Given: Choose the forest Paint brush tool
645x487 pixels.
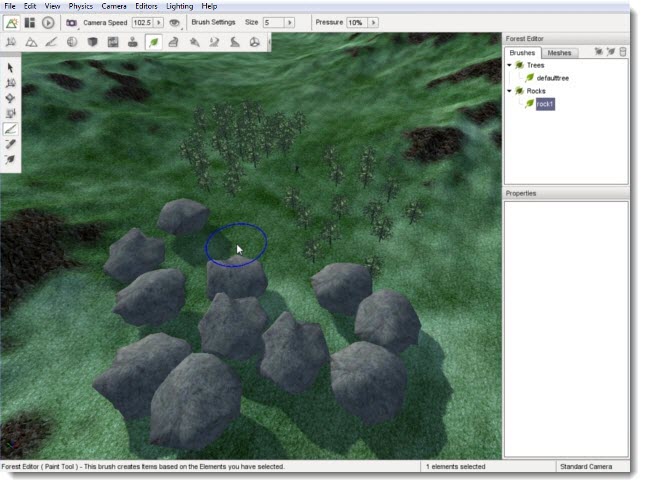Looking at the screenshot, I should click(x=10, y=129).
